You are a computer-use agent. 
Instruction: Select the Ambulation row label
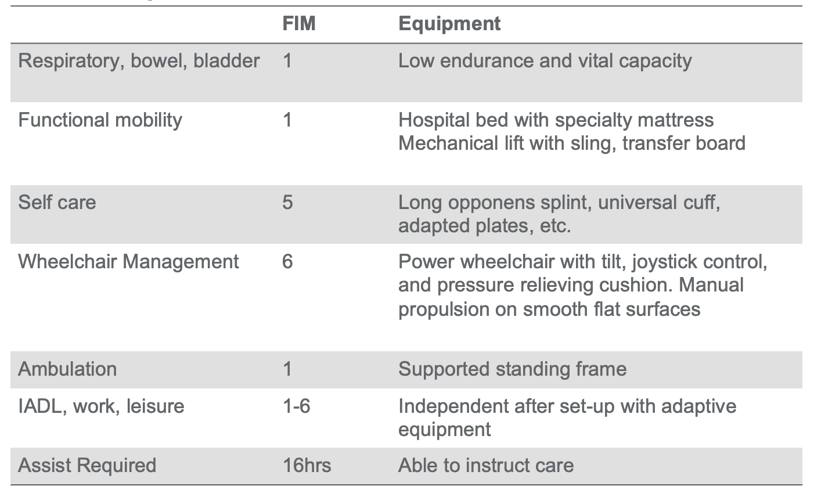tap(67, 369)
